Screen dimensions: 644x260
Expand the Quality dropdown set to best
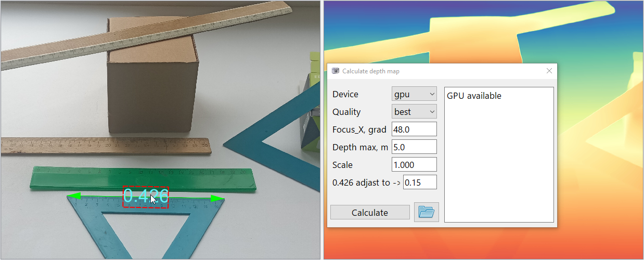click(414, 112)
